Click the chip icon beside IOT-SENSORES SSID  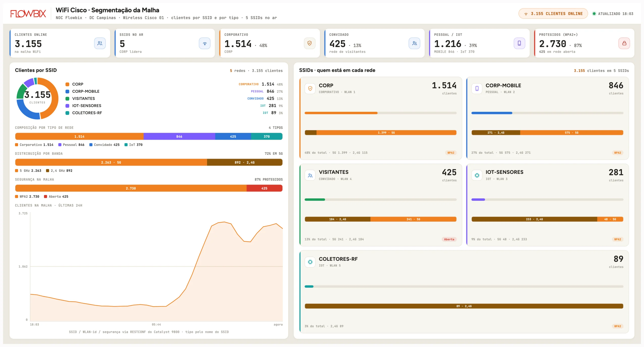click(x=477, y=175)
